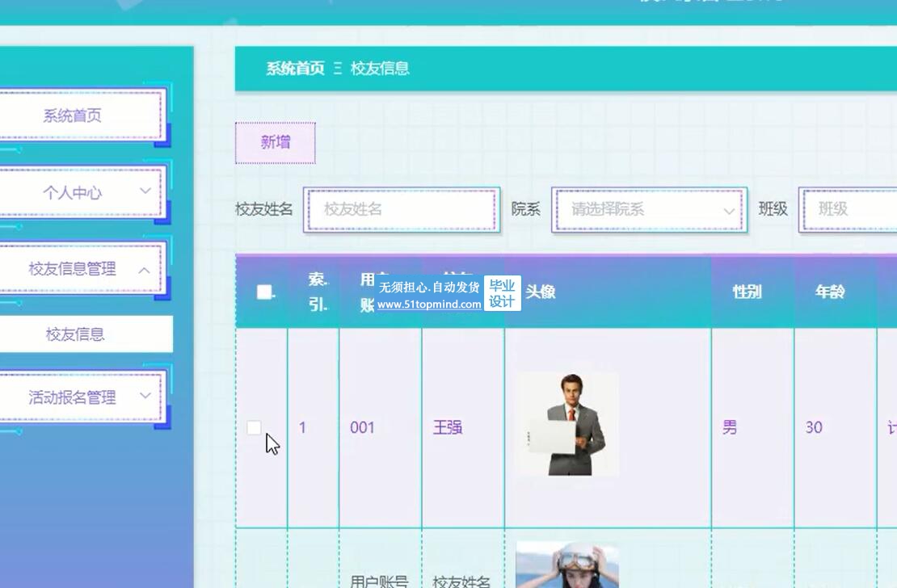
Task: Open the second row's helmet avatar photo
Action: (x=567, y=565)
